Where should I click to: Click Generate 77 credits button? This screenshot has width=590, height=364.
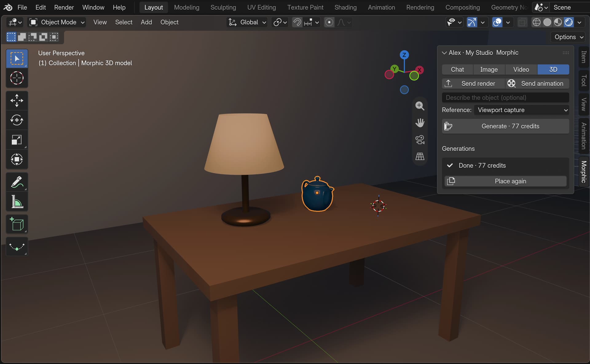(505, 126)
